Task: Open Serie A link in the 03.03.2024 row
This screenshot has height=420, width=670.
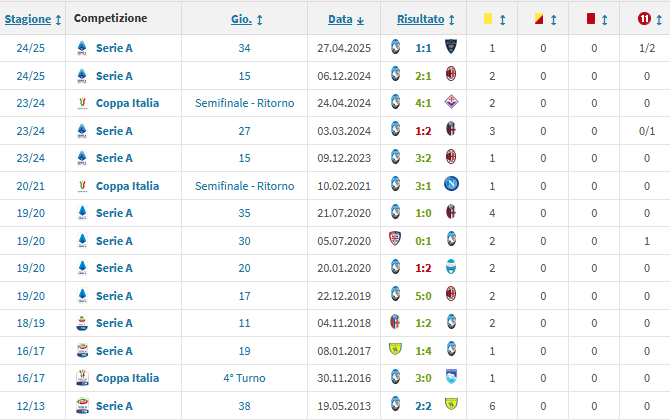Action: [114, 130]
